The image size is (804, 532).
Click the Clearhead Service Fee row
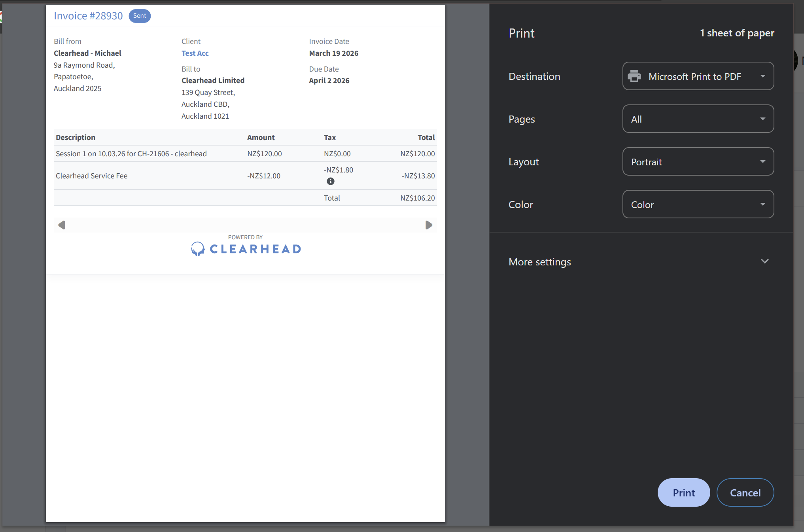tap(92, 176)
